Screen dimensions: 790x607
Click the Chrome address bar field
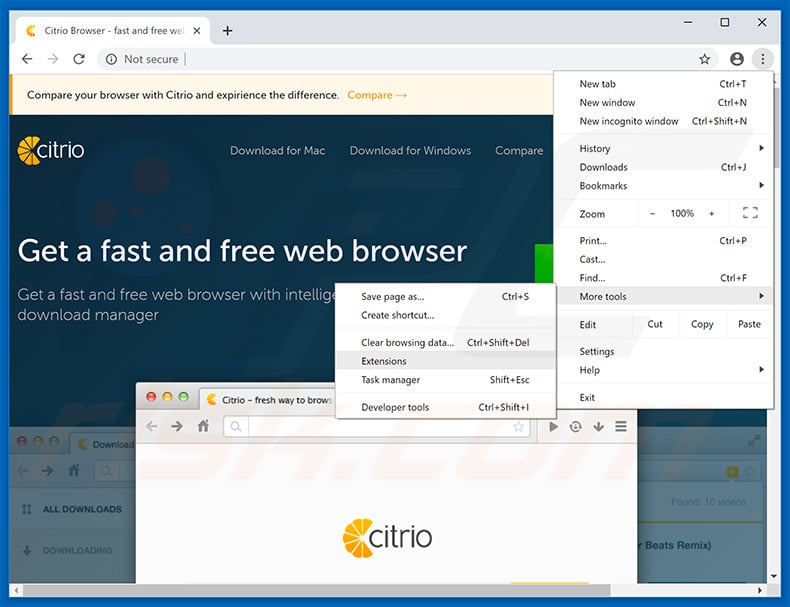point(408,59)
